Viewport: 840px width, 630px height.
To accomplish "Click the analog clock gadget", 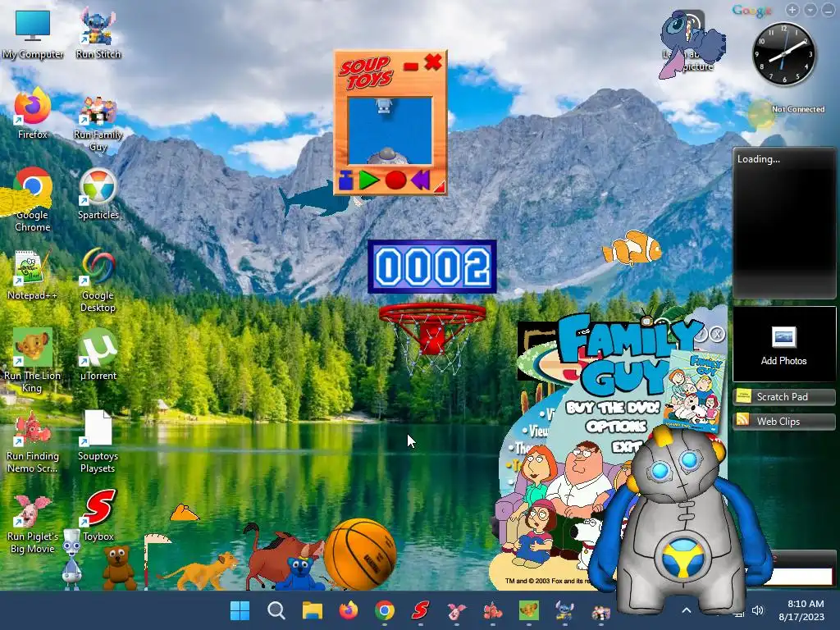I will coord(784,53).
